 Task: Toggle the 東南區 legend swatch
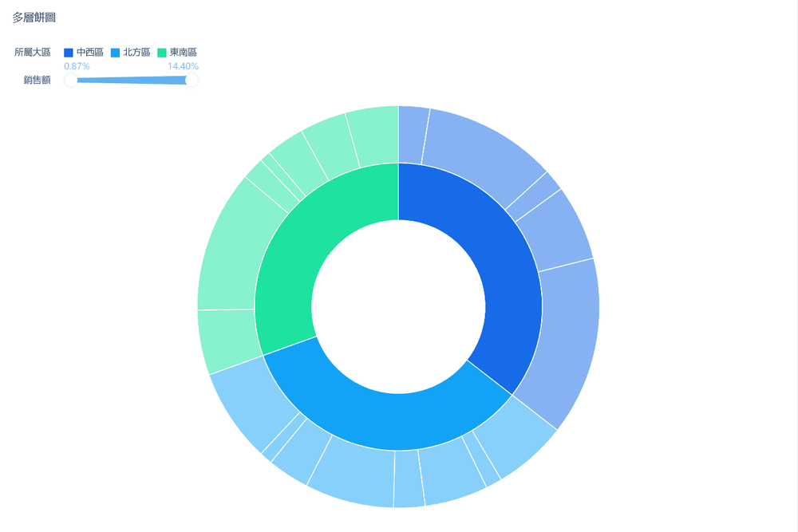[x=162, y=53]
